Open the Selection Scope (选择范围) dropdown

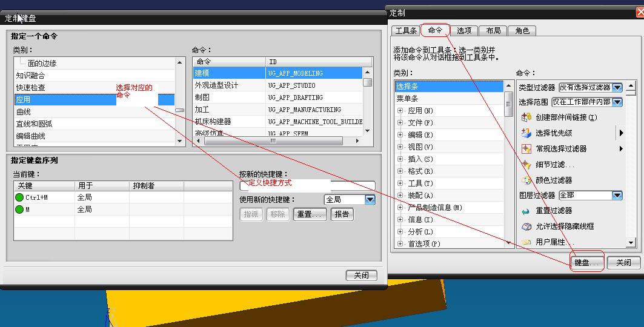pos(617,102)
